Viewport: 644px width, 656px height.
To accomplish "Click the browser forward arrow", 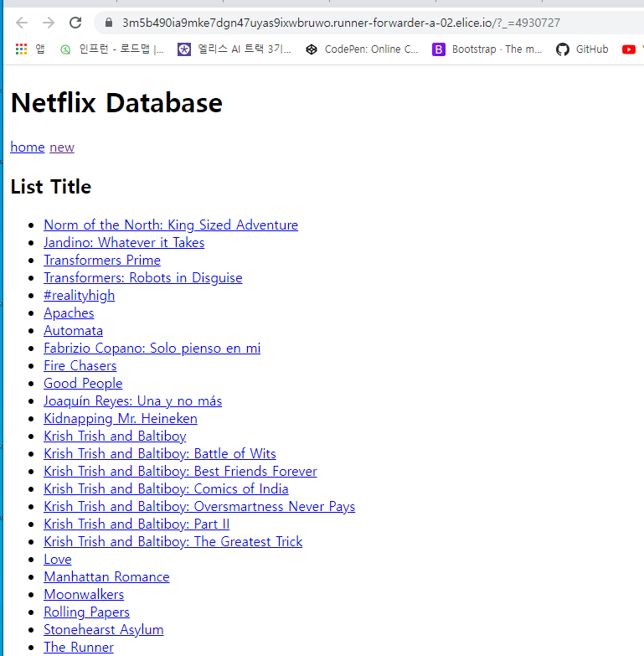I will click(49, 23).
